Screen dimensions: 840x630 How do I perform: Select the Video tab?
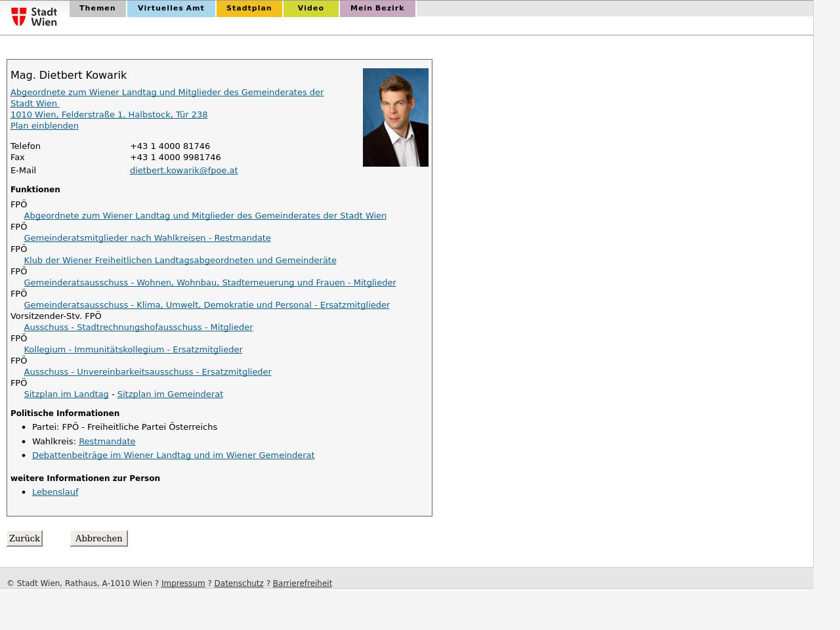point(310,9)
